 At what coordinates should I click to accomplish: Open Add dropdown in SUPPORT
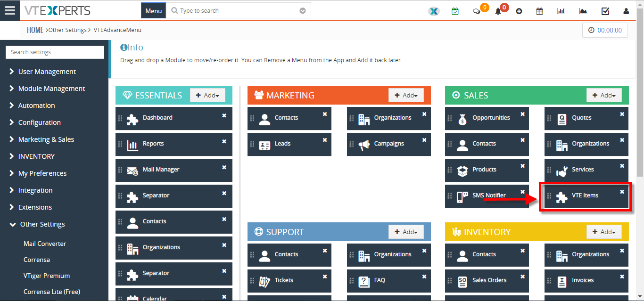[406, 232]
